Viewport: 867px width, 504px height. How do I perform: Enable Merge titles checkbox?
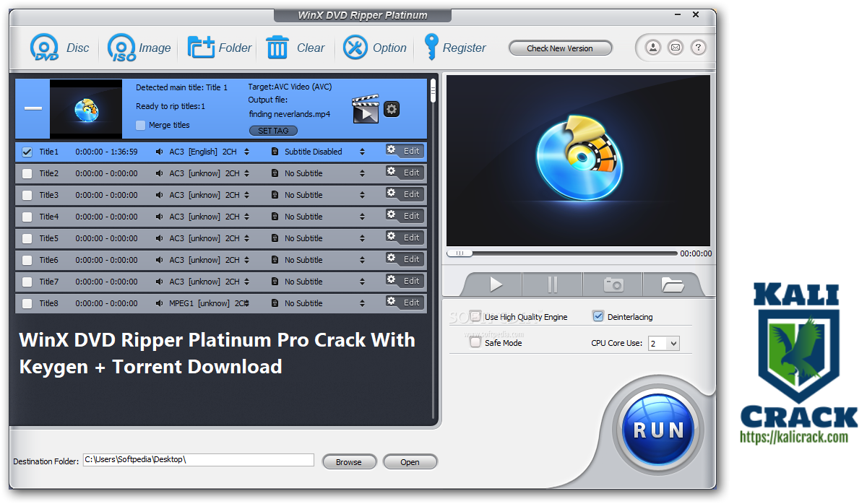pos(141,125)
